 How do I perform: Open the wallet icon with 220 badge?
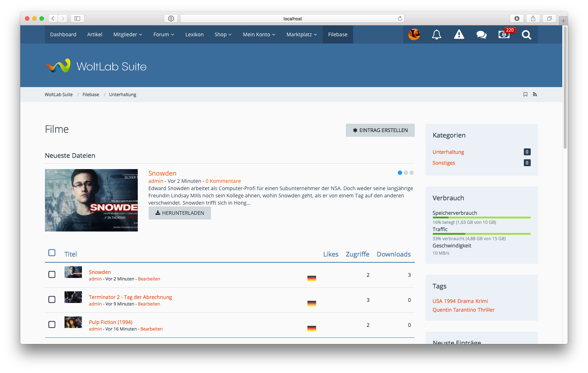tap(504, 34)
